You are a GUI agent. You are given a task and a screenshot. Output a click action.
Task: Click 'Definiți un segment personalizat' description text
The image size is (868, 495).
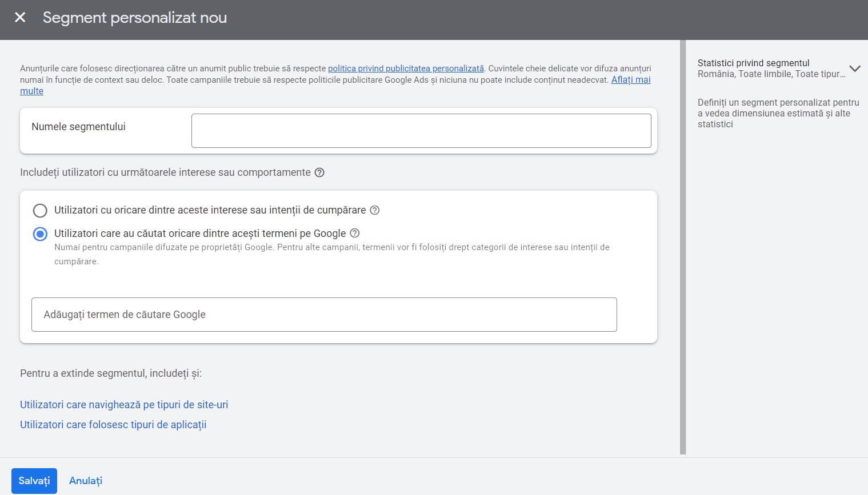778,113
